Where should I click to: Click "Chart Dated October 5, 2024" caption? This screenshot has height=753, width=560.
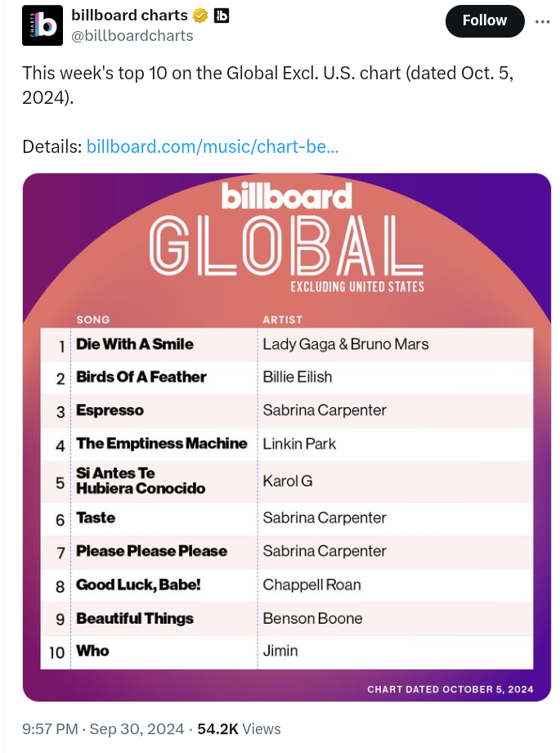click(x=450, y=689)
